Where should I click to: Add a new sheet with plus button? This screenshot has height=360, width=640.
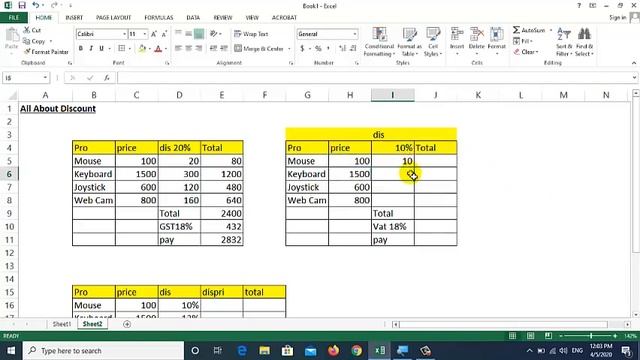pos(127,324)
